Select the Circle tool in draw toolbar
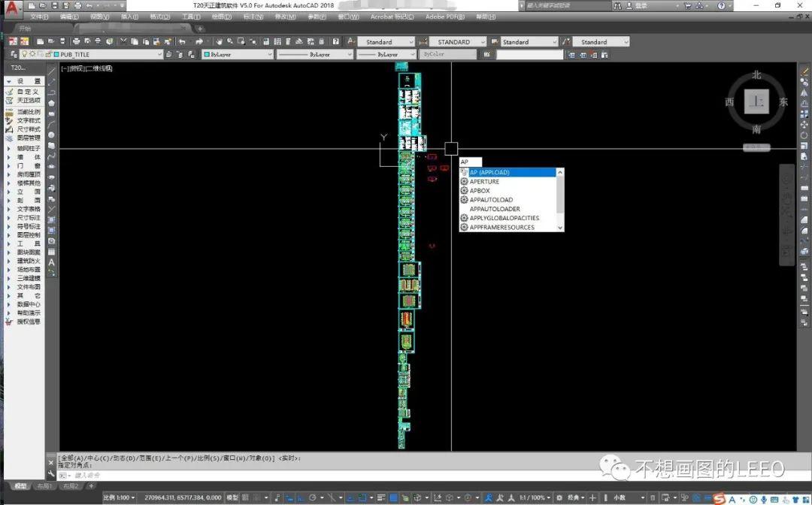812x505 pixels. click(52, 135)
